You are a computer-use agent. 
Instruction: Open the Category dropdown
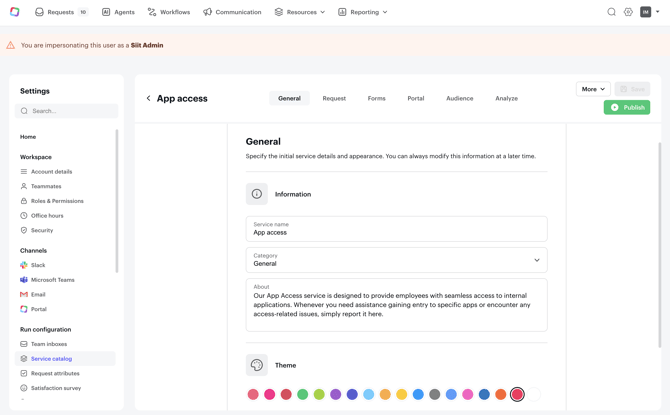pyautogui.click(x=396, y=260)
